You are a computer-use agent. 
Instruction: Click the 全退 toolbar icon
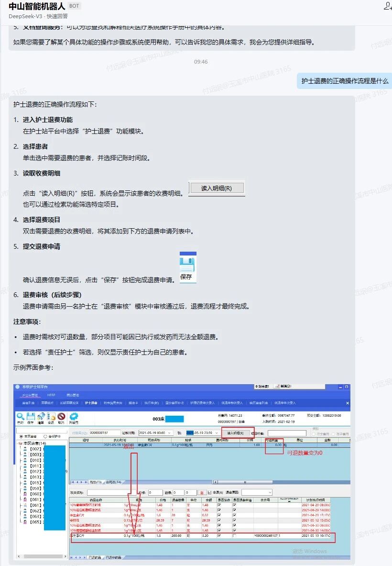[51, 417]
